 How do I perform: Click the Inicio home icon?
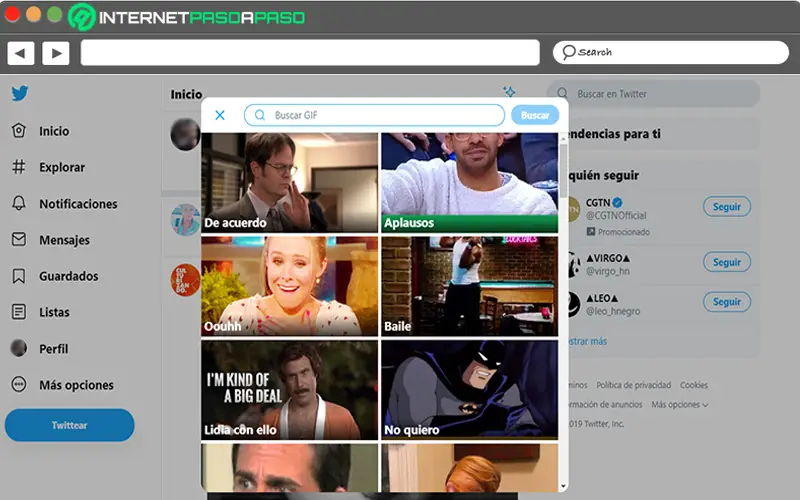click(19, 131)
